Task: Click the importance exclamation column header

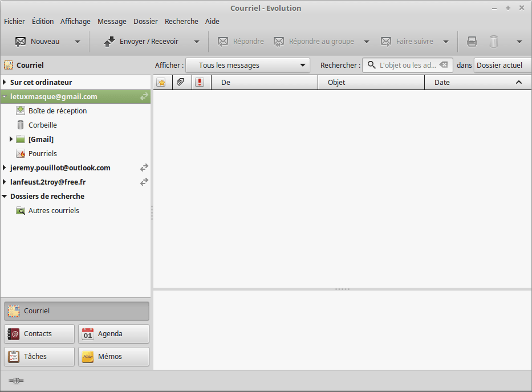Action: click(x=199, y=82)
